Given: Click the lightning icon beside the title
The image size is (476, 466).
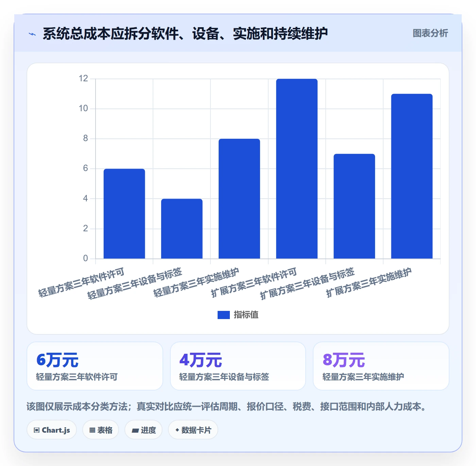Looking at the screenshot, I should [x=32, y=34].
